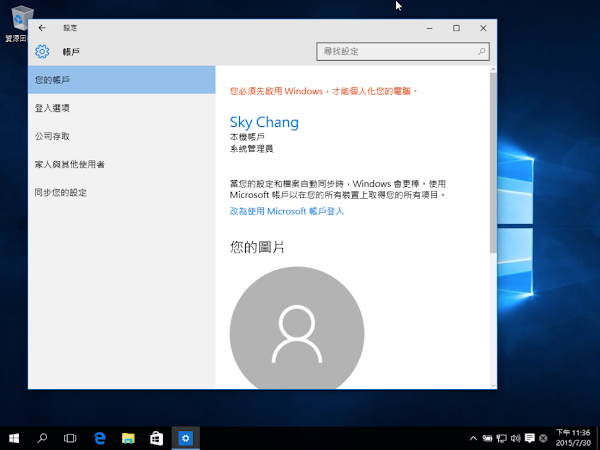The image size is (600, 450).
Task: Open File Explorer from the taskbar
Action: pyautogui.click(x=128, y=438)
